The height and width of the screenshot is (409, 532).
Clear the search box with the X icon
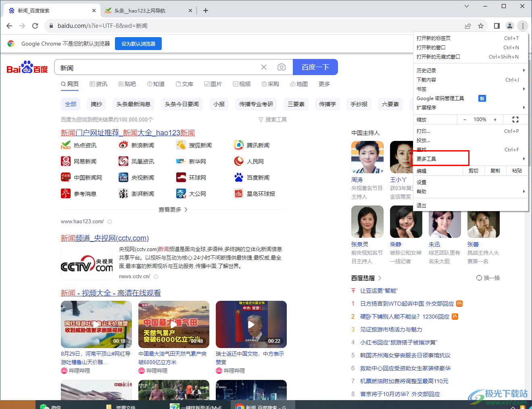264,67
